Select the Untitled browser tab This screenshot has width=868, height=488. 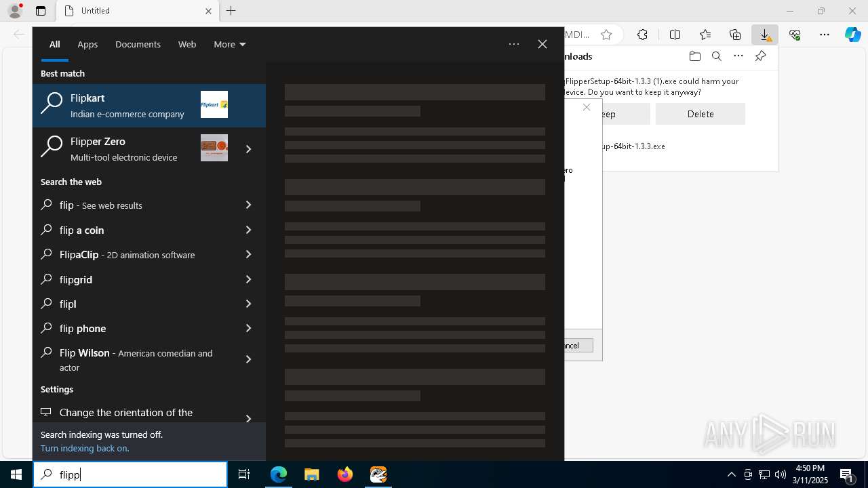coord(136,11)
